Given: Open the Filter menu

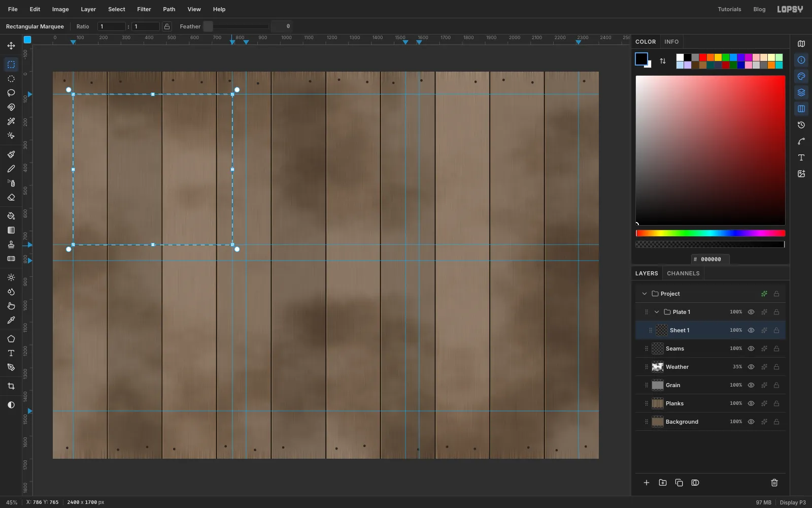Looking at the screenshot, I should pos(144,9).
